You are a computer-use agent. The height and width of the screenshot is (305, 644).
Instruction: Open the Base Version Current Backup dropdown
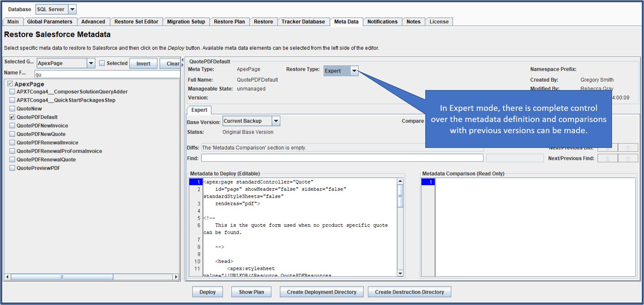[276, 121]
